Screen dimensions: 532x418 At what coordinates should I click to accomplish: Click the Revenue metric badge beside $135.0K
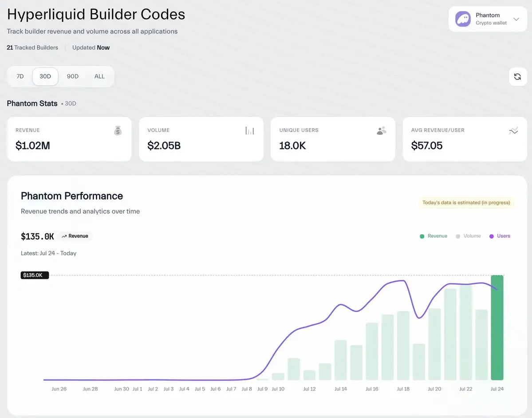(75, 236)
